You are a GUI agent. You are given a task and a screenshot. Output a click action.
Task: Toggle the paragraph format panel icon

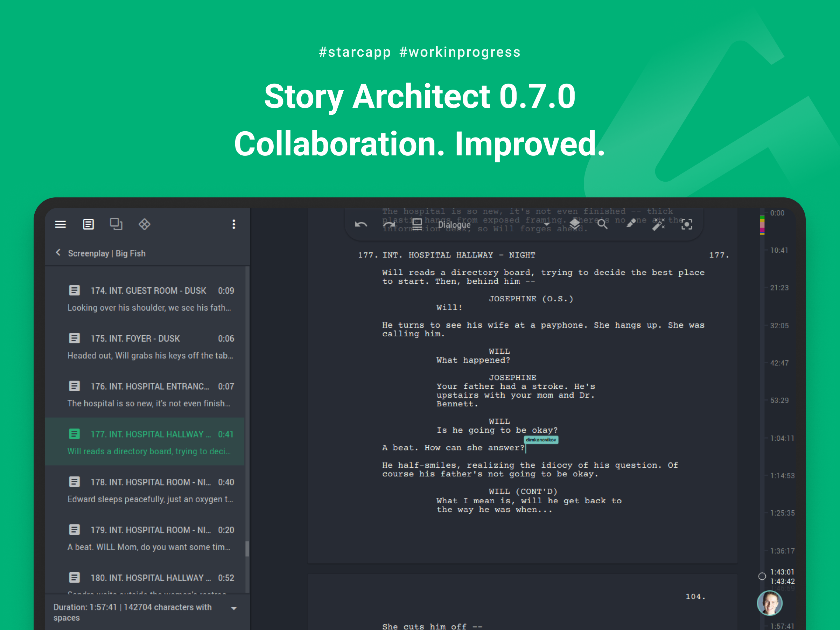[417, 224]
